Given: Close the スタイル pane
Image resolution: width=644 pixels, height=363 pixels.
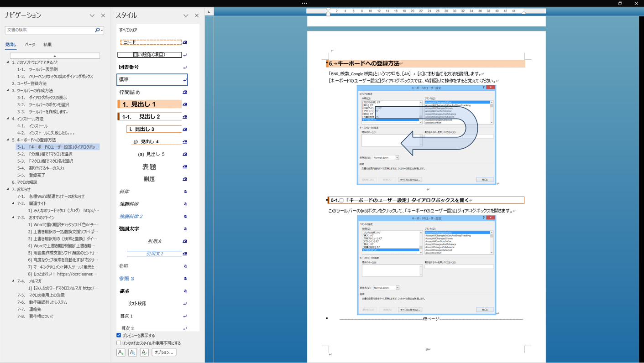Looking at the screenshot, I should point(197,16).
